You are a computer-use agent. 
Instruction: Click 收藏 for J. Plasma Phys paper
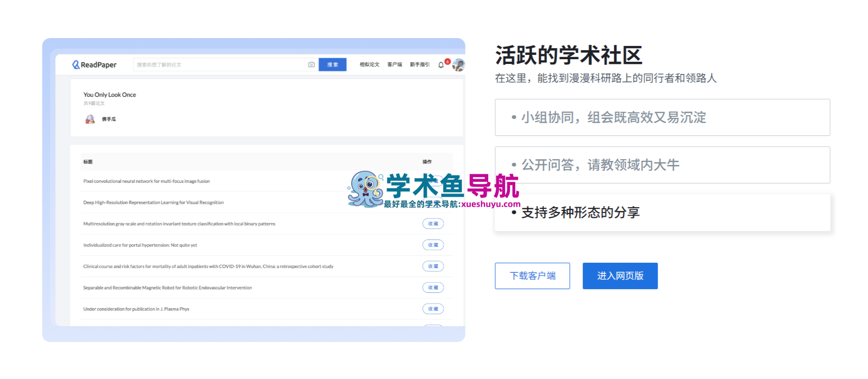433,309
